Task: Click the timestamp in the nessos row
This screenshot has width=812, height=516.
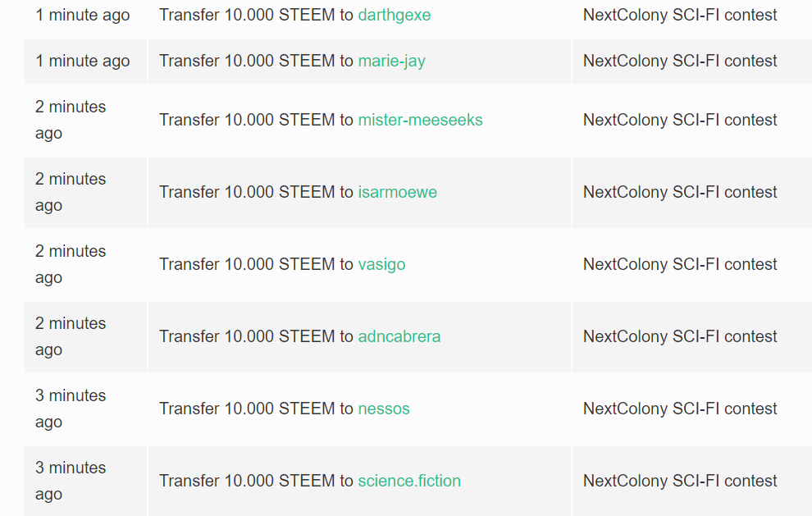Action: [x=71, y=409]
